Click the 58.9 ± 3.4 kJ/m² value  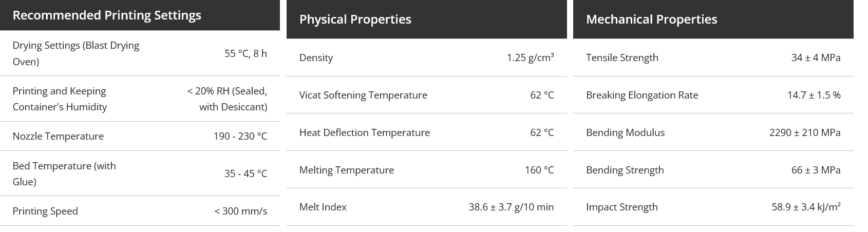click(806, 207)
